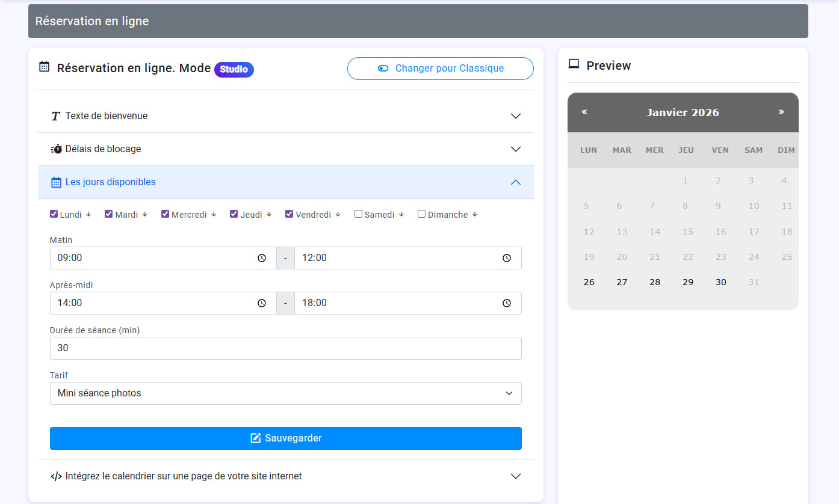This screenshot has height=504, width=839.
Task: Click the Durée de séance input field
Action: point(285,348)
